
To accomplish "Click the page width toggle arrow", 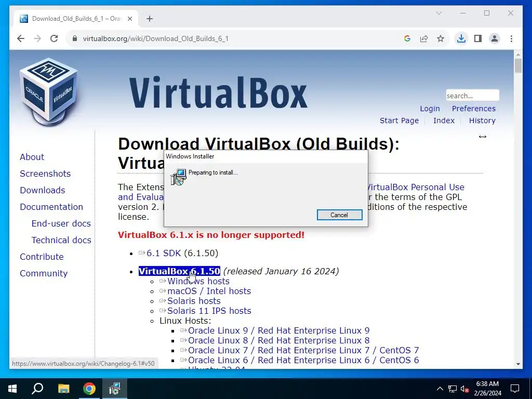I will pos(483,137).
